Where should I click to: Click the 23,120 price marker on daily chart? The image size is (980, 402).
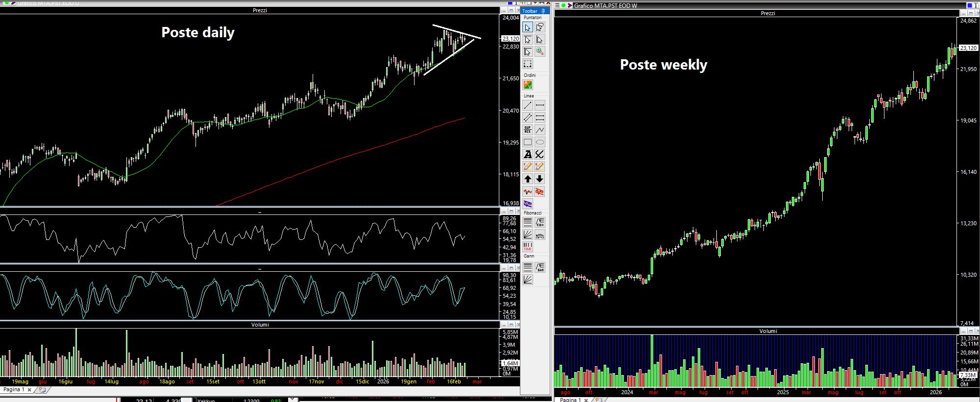click(510, 39)
